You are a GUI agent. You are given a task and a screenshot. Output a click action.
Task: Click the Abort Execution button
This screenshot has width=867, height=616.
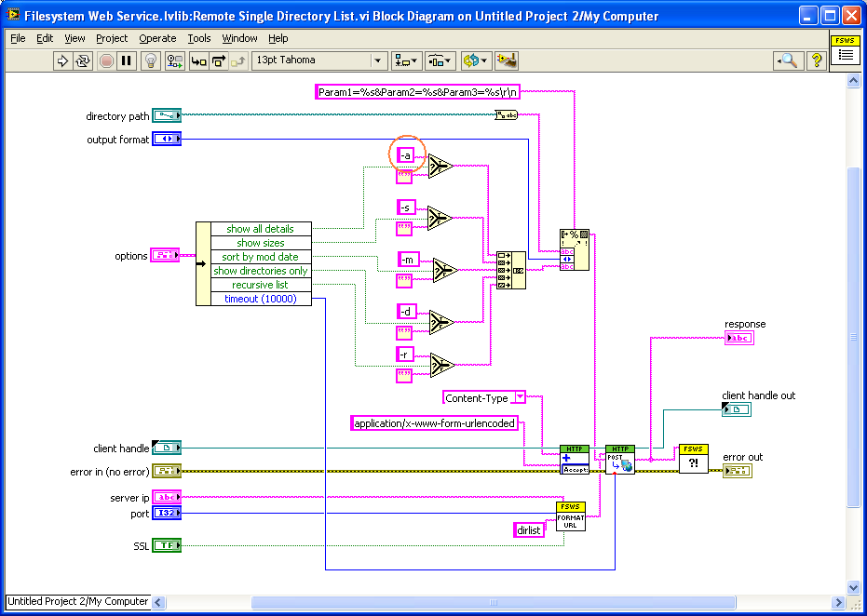tap(107, 60)
